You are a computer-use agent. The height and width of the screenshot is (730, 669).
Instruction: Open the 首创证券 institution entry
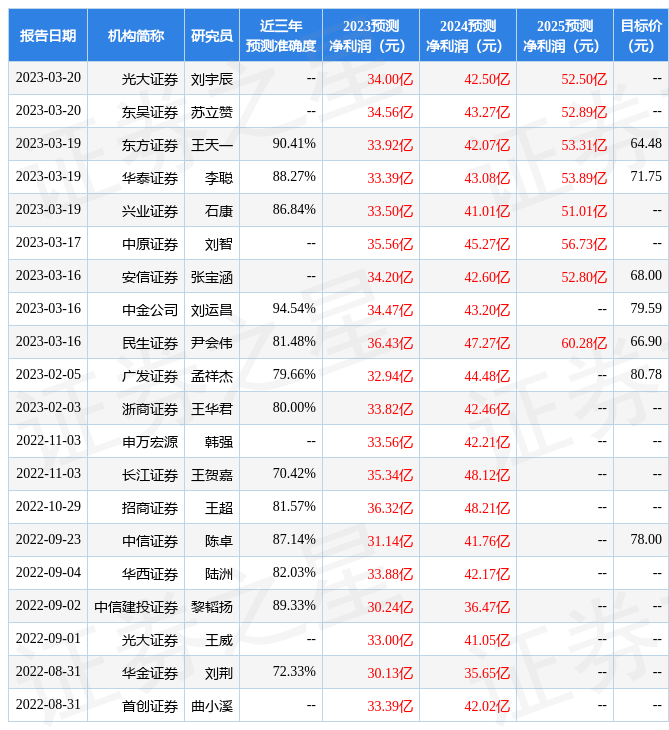pyautogui.click(x=150, y=705)
